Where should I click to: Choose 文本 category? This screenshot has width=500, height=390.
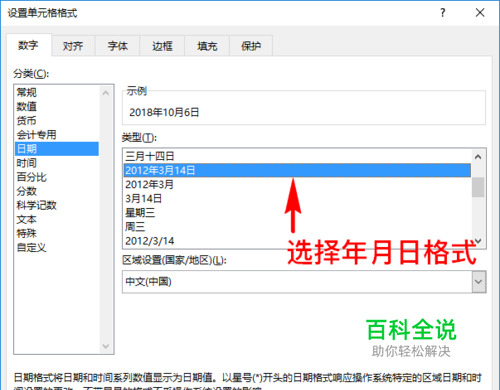click(x=57, y=219)
